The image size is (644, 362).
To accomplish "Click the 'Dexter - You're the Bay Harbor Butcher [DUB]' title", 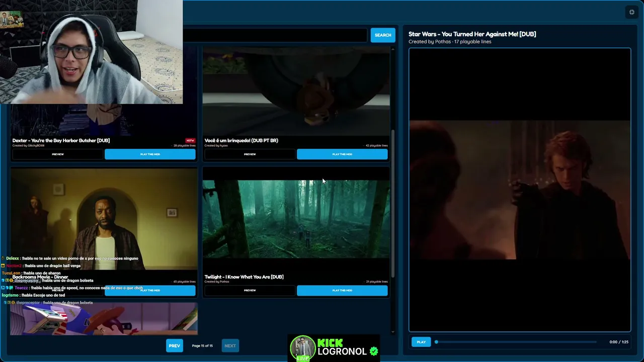I will (61, 140).
